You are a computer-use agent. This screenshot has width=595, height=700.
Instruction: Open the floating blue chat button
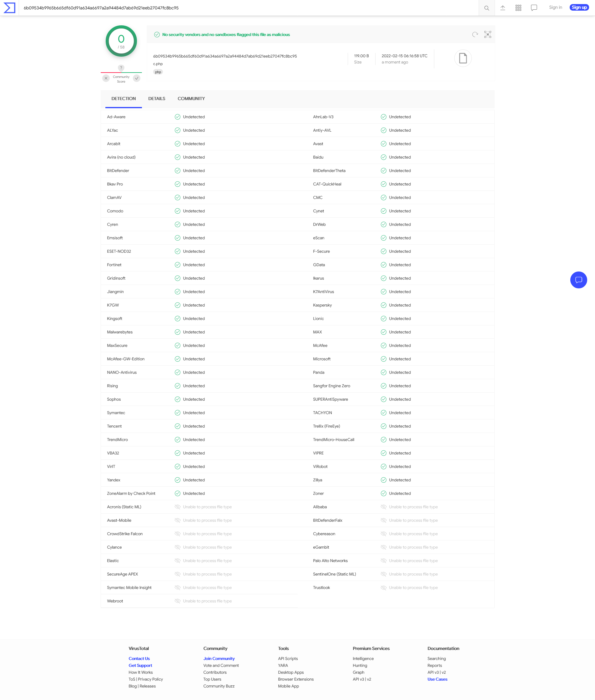point(578,280)
